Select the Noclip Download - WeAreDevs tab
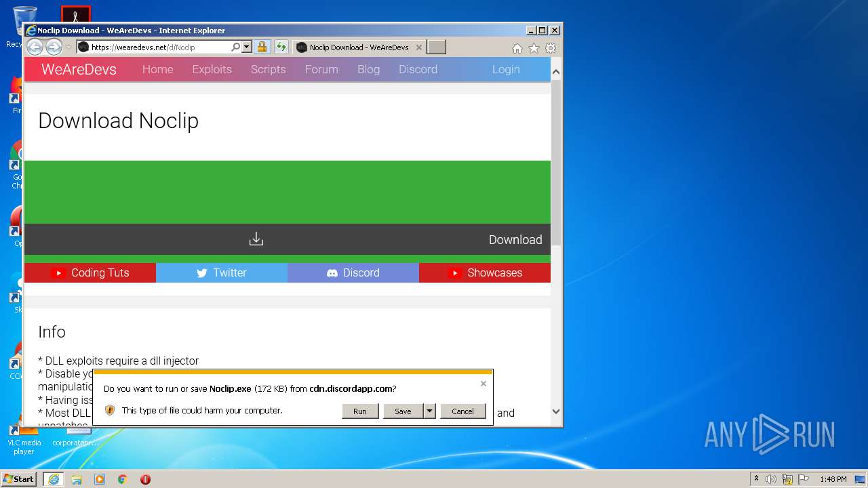868x488 pixels. point(359,47)
